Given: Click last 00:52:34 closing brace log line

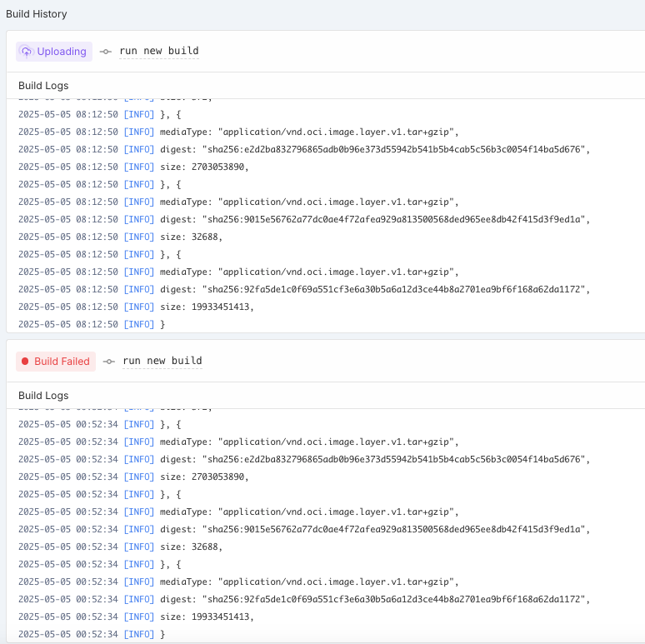Looking at the screenshot, I should tap(162, 634).
